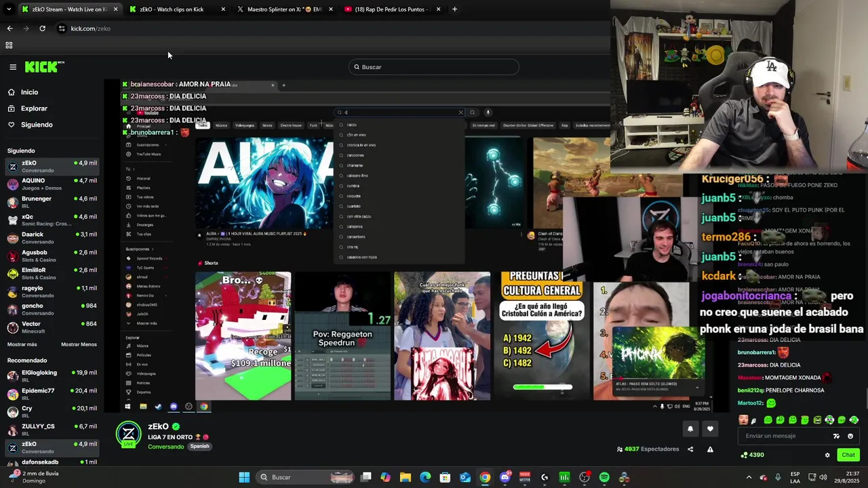This screenshot has height=488, width=868.
Task: Open a new browser tab with plus button
Action: tap(454, 9)
